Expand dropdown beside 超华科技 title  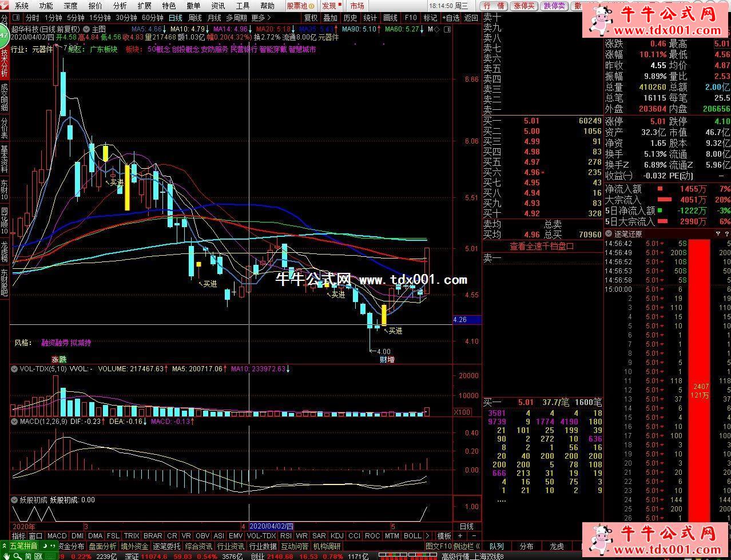click(86, 29)
